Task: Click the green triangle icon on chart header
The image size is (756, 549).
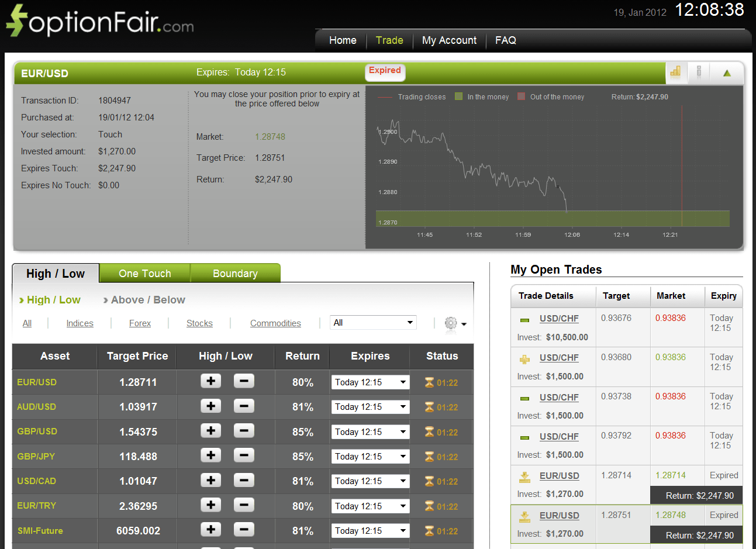Action: (x=727, y=72)
